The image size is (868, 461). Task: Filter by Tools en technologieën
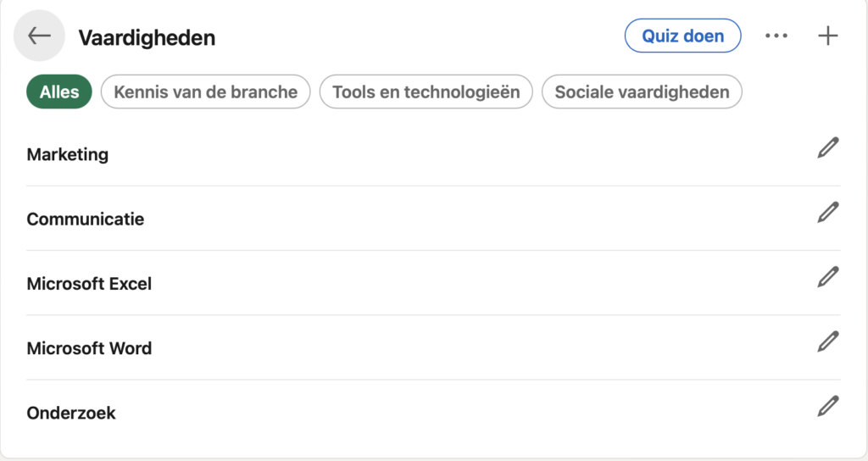426,92
